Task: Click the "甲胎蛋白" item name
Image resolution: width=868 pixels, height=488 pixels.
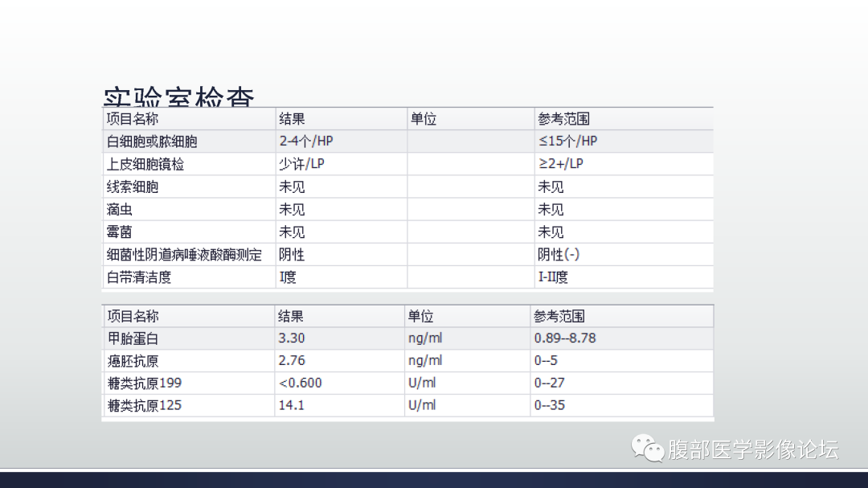Action: pos(133,339)
